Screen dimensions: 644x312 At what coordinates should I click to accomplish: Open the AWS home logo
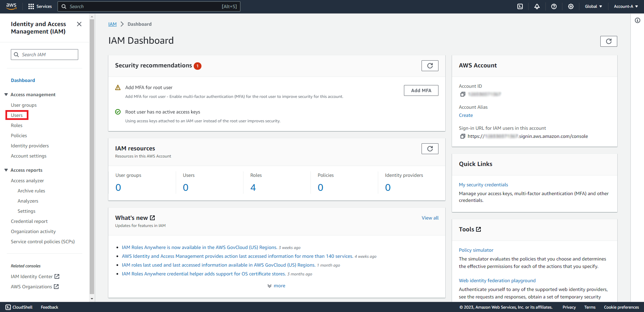point(11,6)
